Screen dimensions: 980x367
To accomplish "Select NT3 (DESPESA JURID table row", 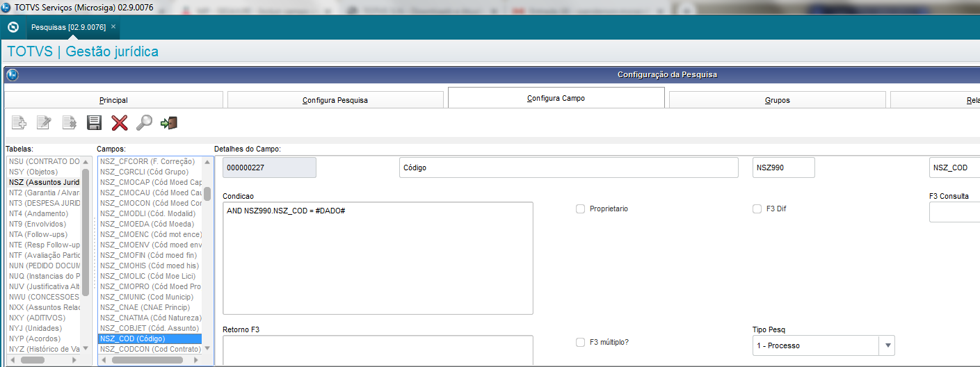I will coord(45,203).
